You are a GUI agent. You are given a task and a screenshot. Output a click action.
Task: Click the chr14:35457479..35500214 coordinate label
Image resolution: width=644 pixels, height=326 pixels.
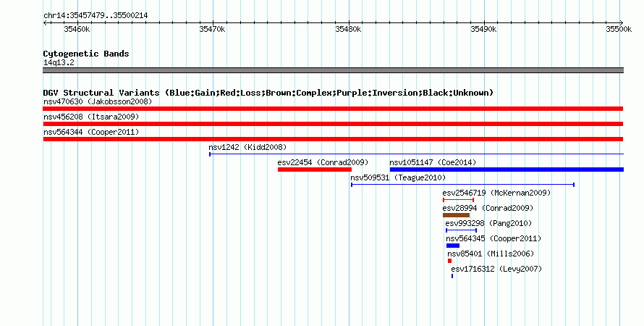96,15
